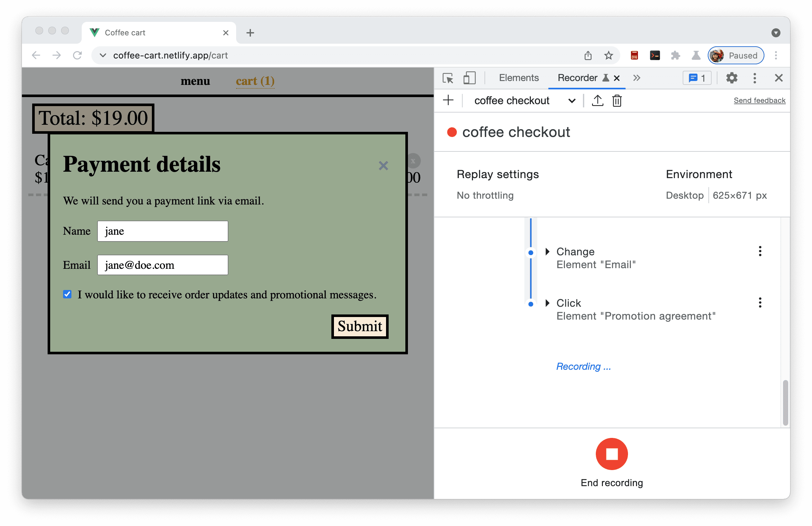The height and width of the screenshot is (526, 812).
Task: Open the coffee checkout dropdown menu
Action: pyautogui.click(x=571, y=101)
